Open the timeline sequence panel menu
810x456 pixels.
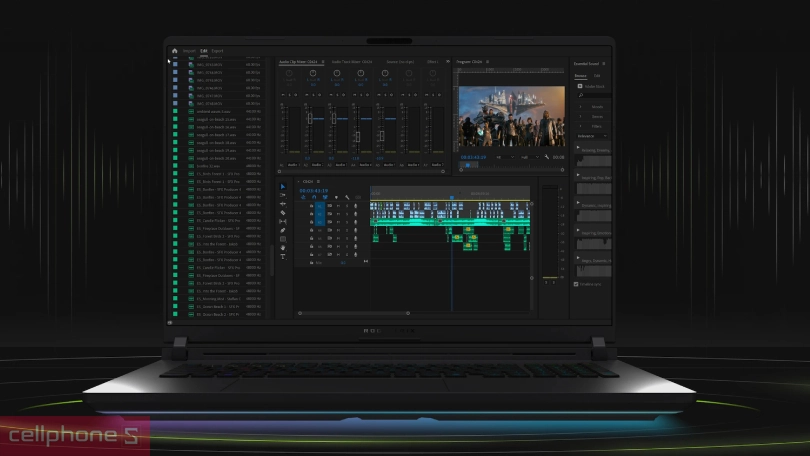(318, 181)
